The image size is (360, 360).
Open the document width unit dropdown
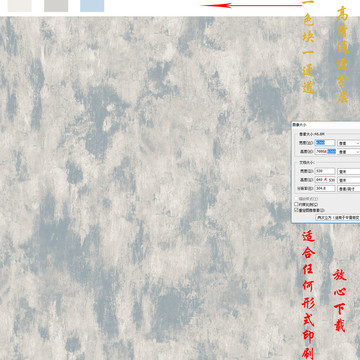click(x=349, y=171)
